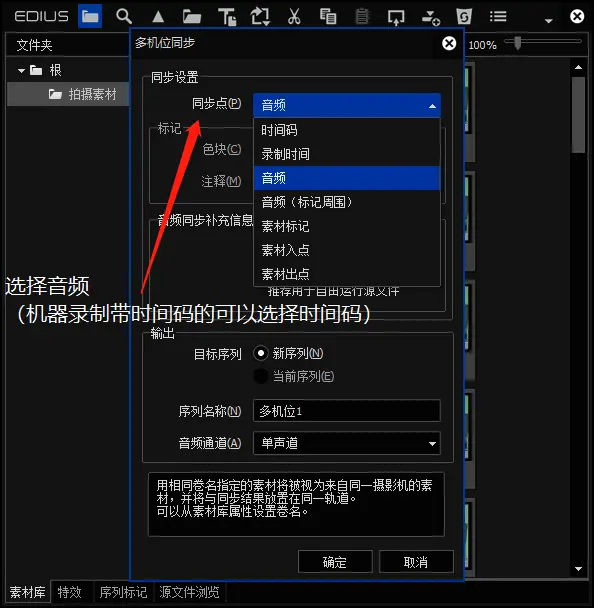Viewport: 594px width, 608px height.
Task: Click the copy icon in the toolbar
Action: point(328,17)
